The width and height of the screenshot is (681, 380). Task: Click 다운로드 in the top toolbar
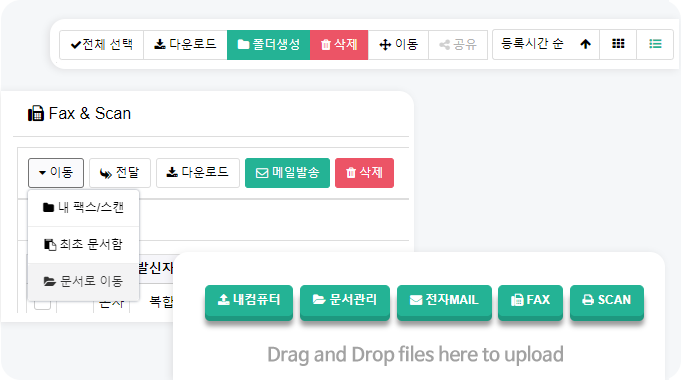(185, 45)
